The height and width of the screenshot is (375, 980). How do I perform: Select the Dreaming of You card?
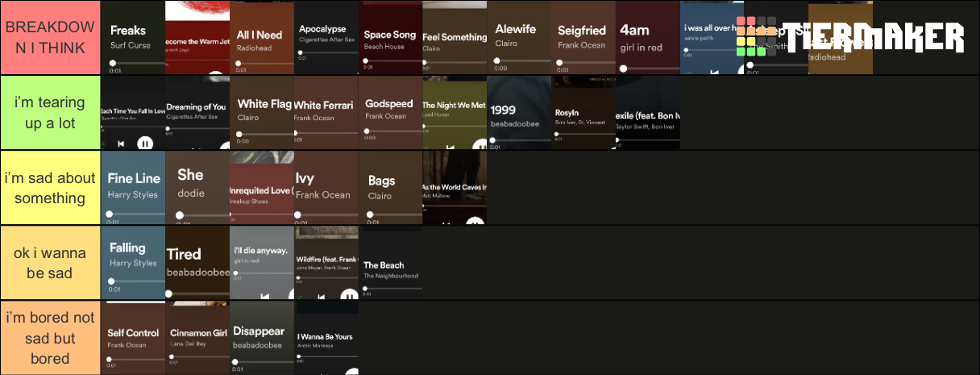[x=197, y=112]
